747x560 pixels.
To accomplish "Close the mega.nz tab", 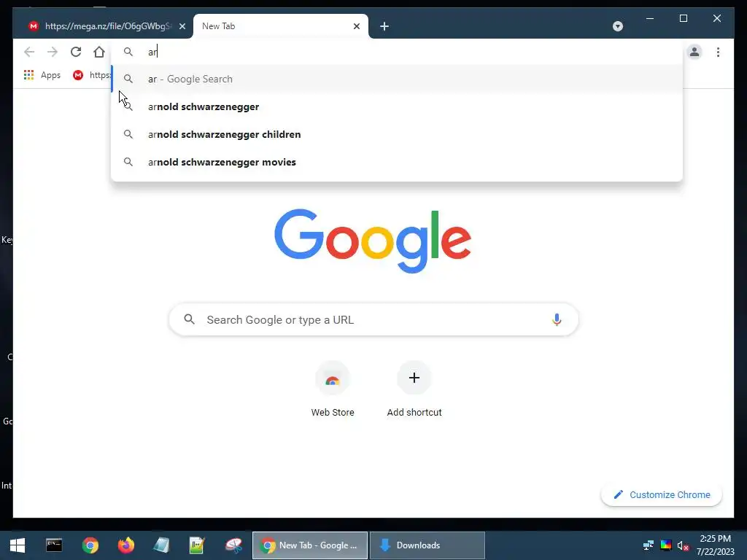I will click(x=182, y=26).
